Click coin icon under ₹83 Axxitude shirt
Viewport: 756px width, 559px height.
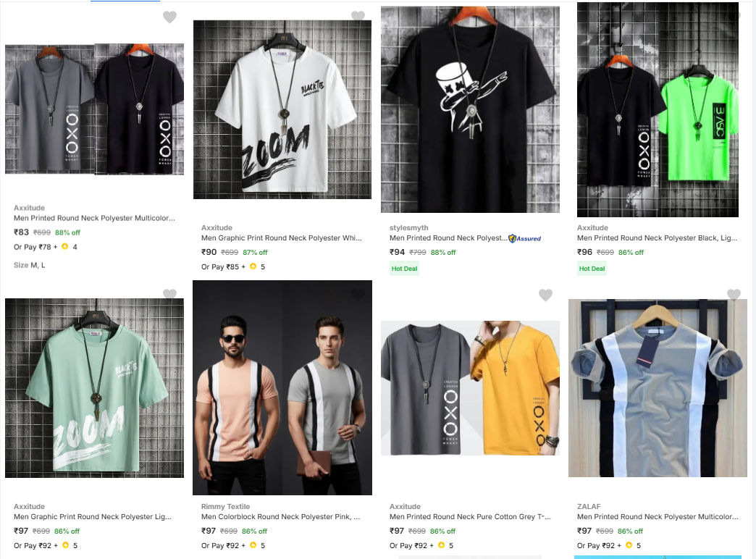point(64,247)
